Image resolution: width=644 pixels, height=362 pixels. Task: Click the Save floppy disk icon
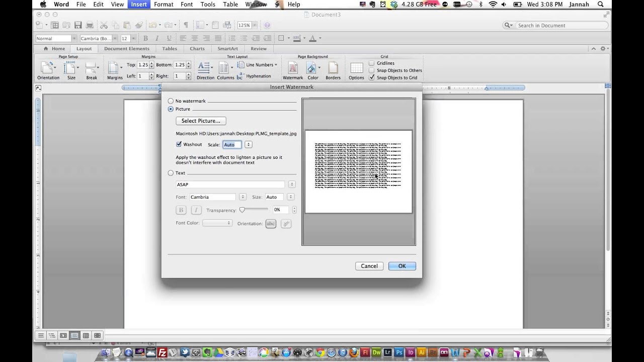pyautogui.click(x=78, y=25)
